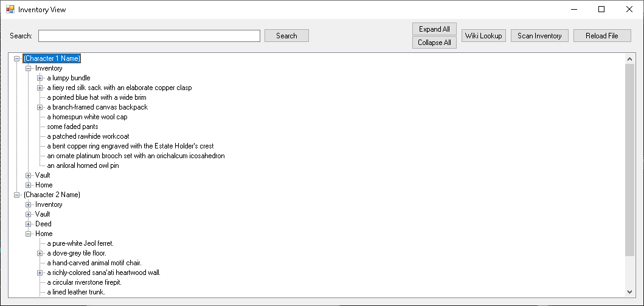
Task: Focus the Search text field
Action: pyautogui.click(x=150, y=36)
